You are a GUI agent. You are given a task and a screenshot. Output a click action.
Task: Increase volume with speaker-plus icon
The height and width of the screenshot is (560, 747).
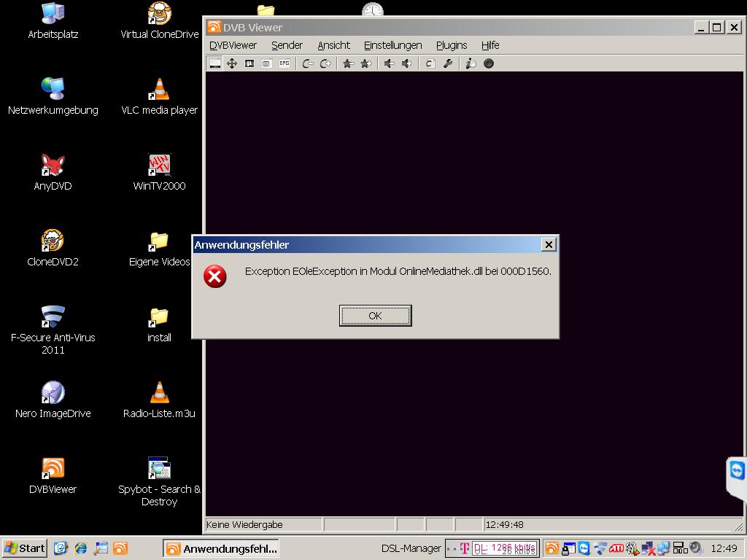click(407, 63)
